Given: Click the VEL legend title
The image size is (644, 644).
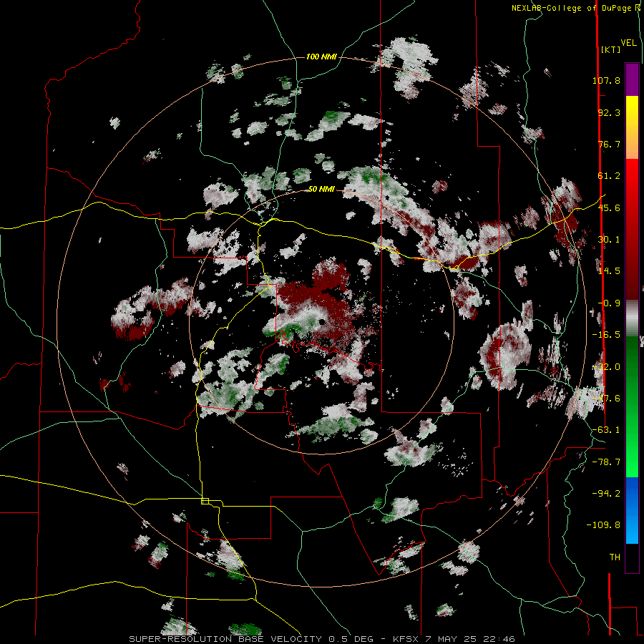Looking at the screenshot, I should [x=628, y=43].
